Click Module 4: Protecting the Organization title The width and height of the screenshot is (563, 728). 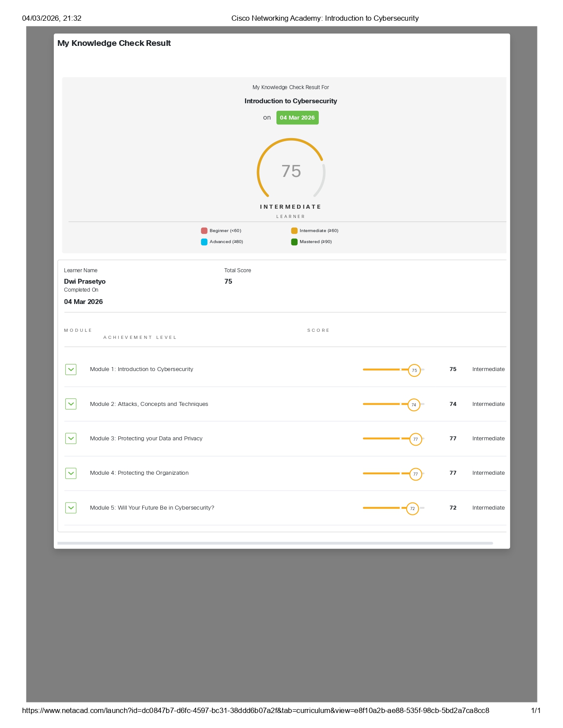coord(139,473)
